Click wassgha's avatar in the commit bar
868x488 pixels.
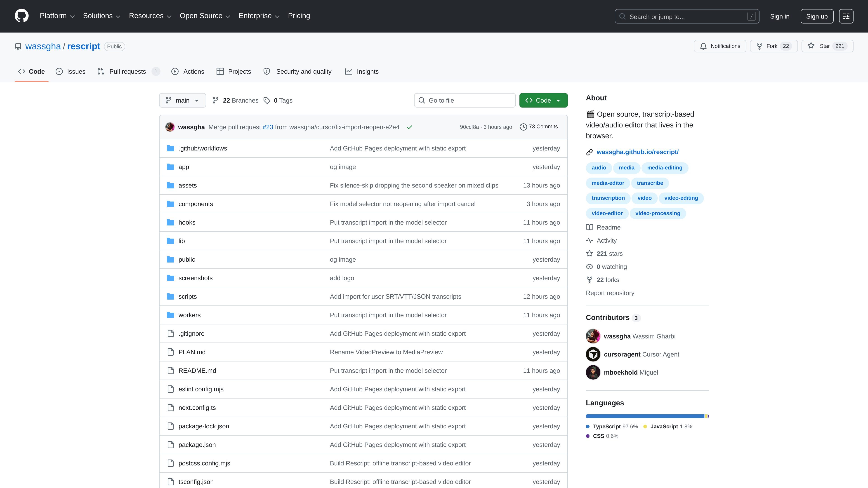tap(170, 127)
